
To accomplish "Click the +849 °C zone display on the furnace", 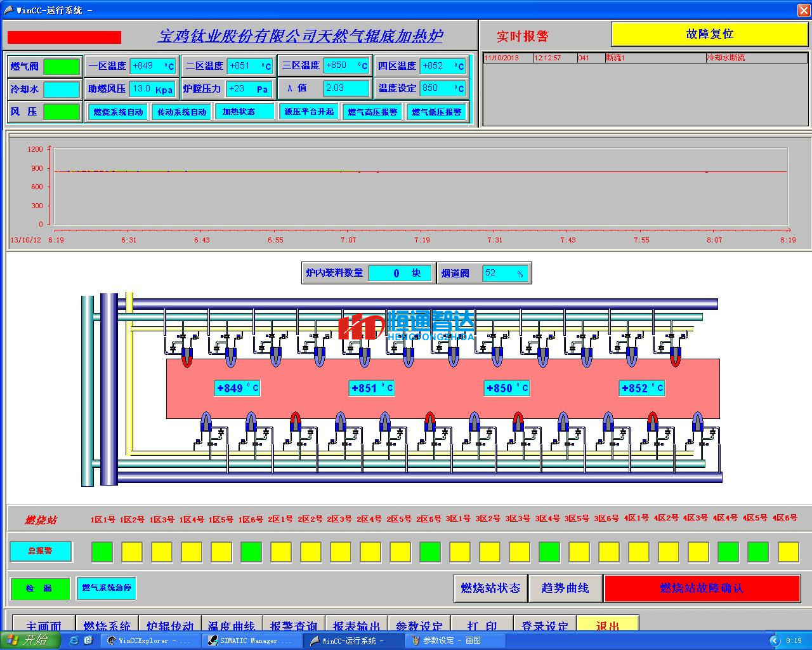I will 237,388.
